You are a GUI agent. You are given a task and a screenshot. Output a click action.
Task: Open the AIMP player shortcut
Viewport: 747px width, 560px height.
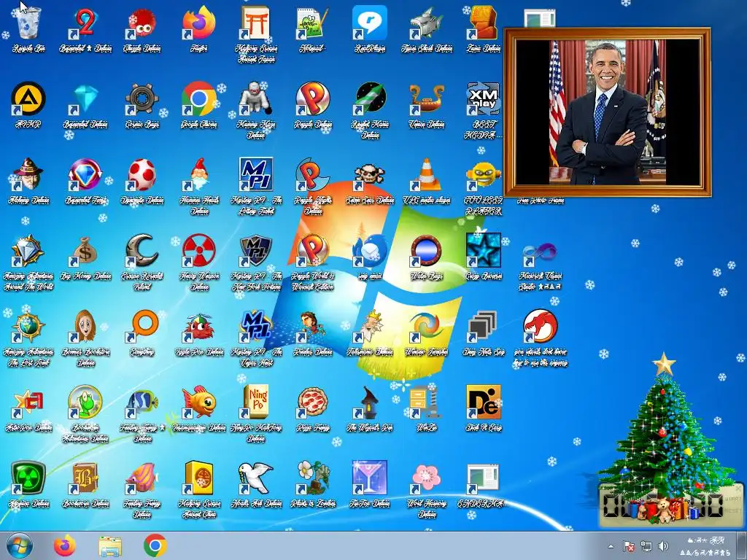(x=28, y=99)
